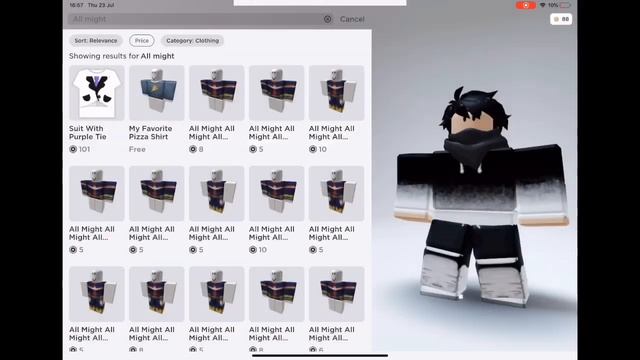Tap the red screen recording indicator

pyautogui.click(x=526, y=5)
